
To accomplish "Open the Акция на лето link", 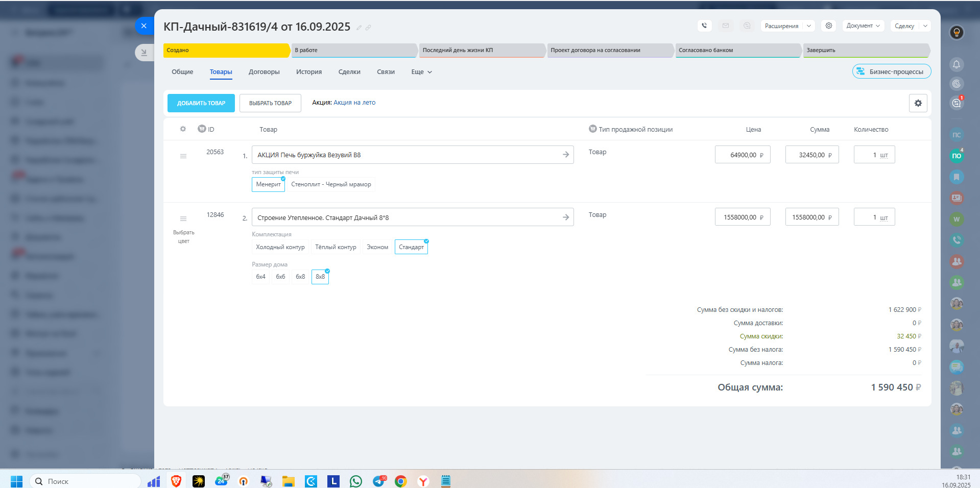I will (x=354, y=103).
